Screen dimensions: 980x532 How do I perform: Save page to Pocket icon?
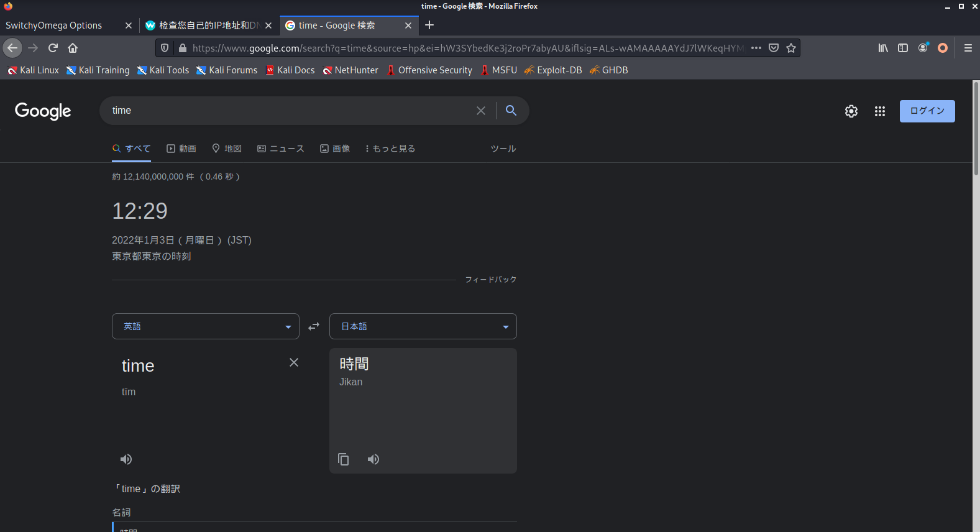point(774,48)
